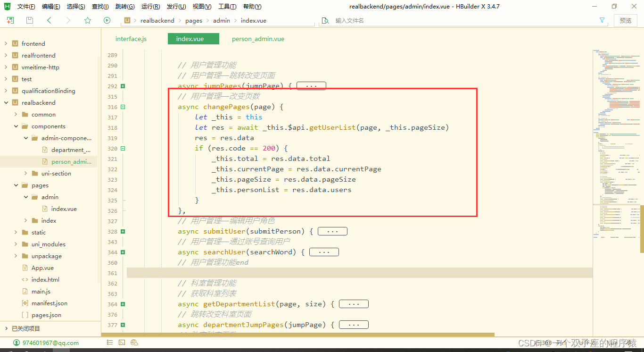Click the HBuilder X logo icon
The width and height of the screenshot is (644, 352).
click(7, 6)
